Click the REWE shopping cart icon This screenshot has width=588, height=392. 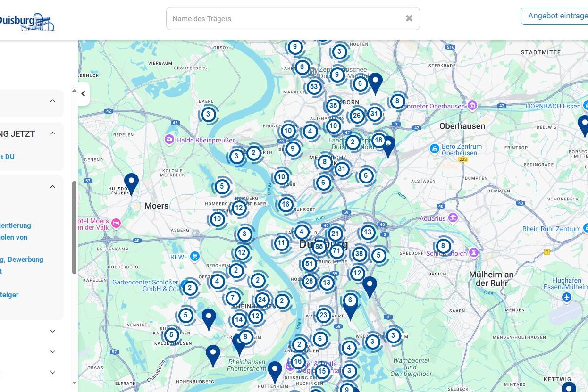194,257
